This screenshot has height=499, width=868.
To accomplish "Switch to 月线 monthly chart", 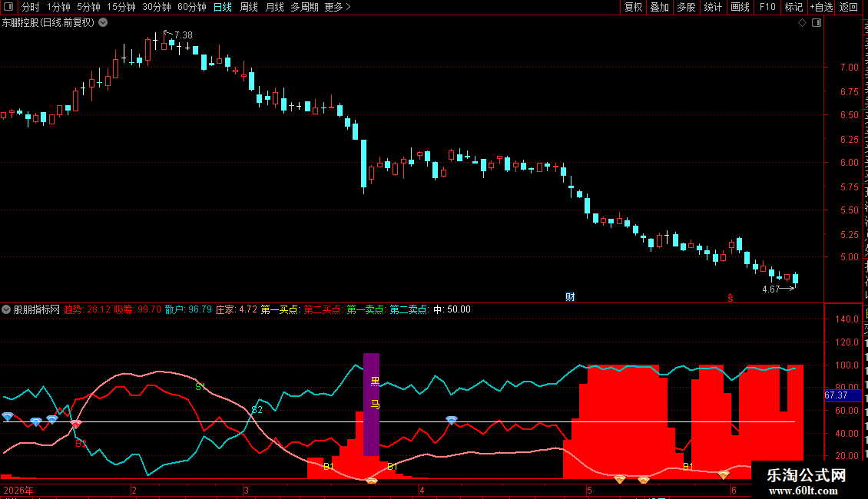I will point(274,7).
